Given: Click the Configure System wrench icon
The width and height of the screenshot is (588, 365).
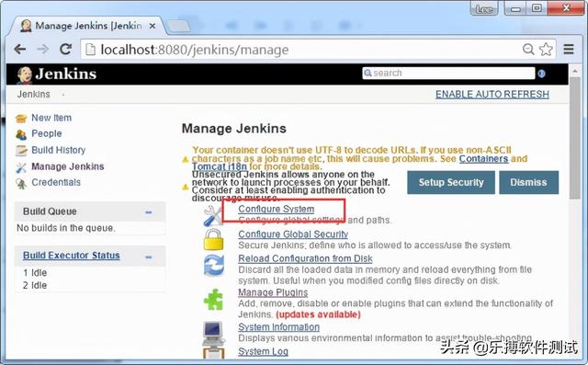Looking at the screenshot, I should point(212,216).
